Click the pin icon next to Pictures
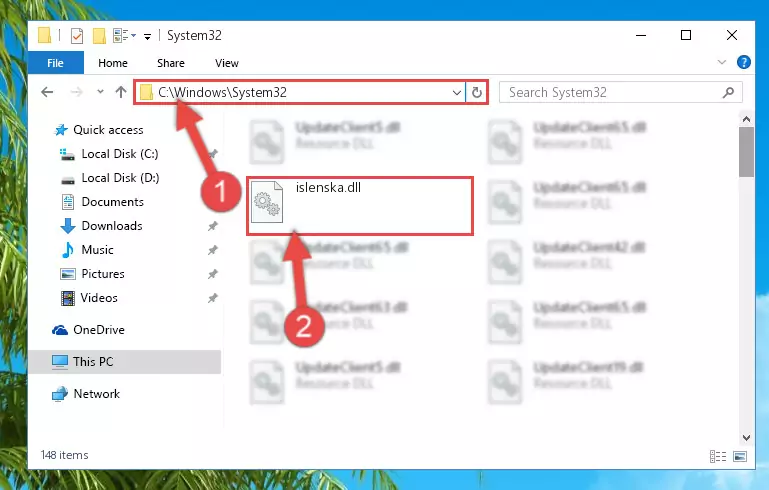 click(212, 274)
